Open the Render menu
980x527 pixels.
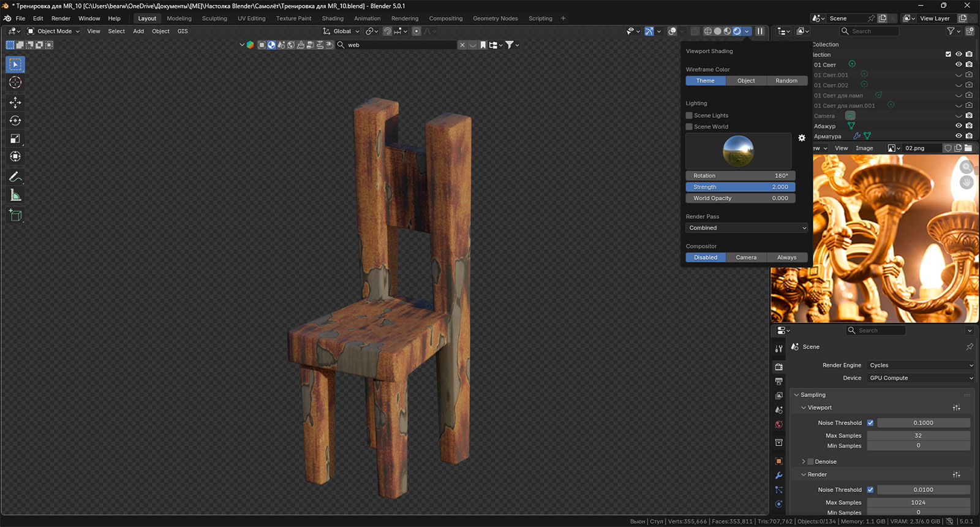point(61,18)
